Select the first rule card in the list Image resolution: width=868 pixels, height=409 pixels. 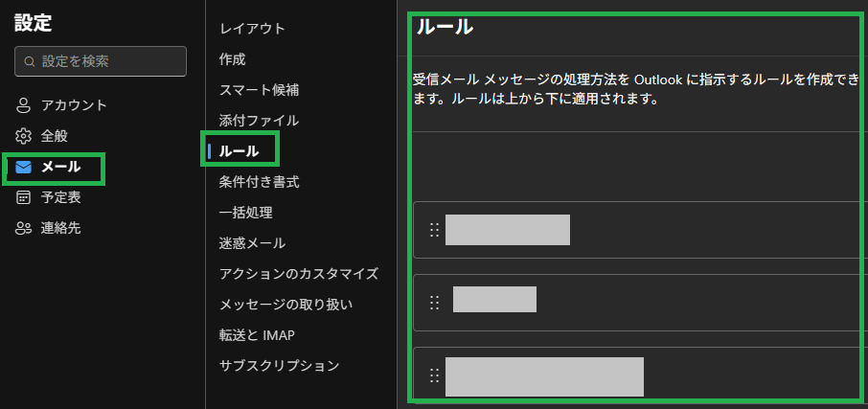(x=641, y=230)
